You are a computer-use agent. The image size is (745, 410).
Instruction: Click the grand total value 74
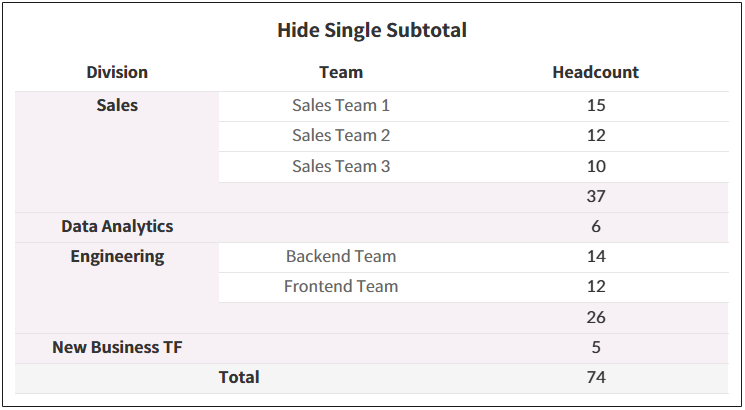click(x=596, y=377)
